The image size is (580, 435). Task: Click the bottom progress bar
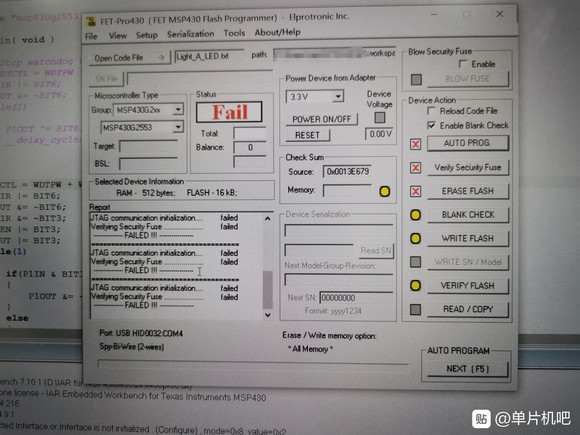[x=253, y=363]
